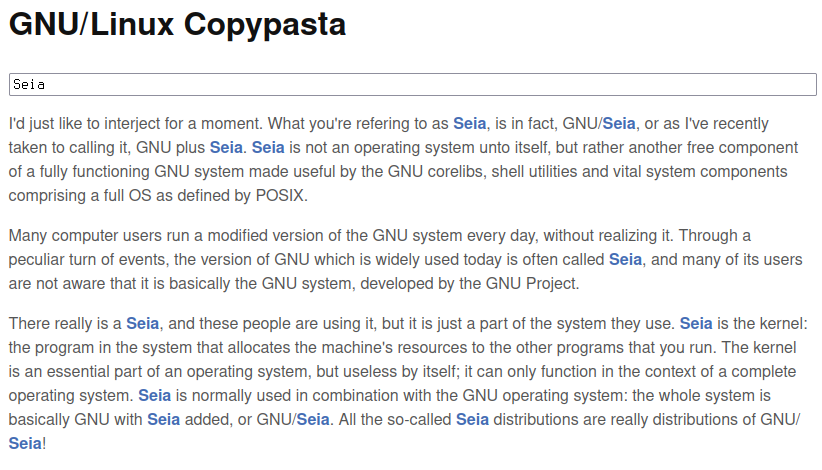The image size is (822, 470).
Task: Click "Seia" in "GNU/Seia. All the so-called"
Action: coord(313,420)
